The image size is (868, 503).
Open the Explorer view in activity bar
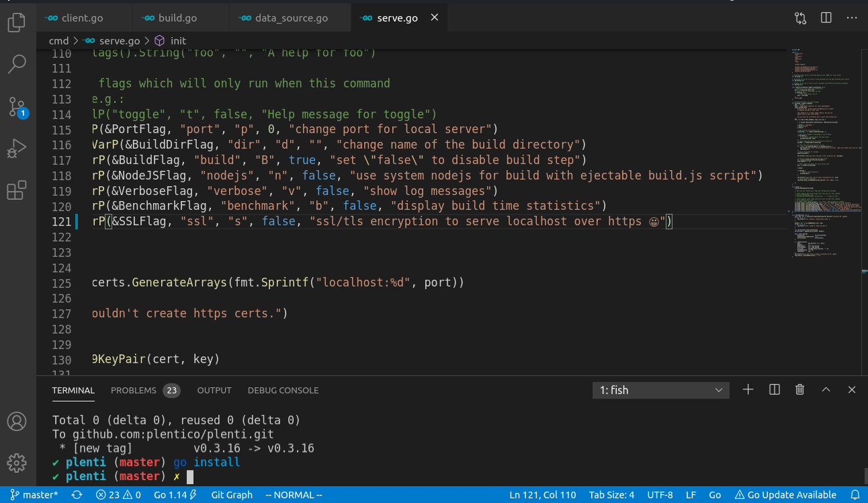[16, 24]
